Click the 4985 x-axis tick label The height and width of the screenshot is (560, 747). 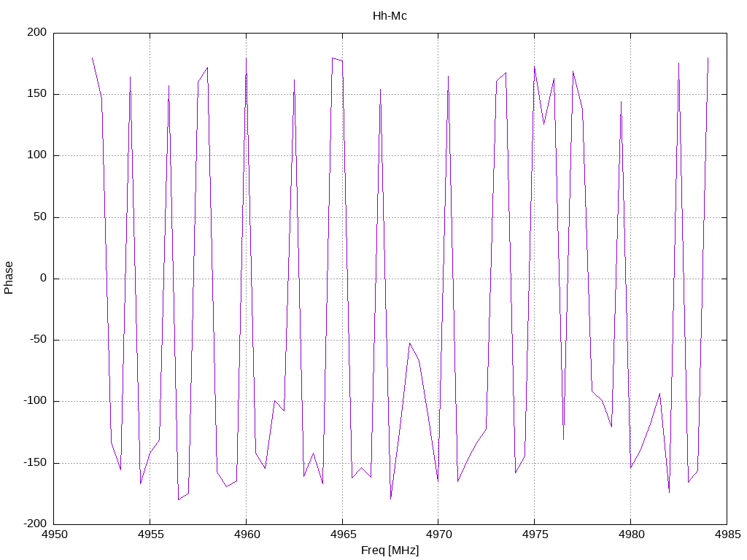point(727,534)
